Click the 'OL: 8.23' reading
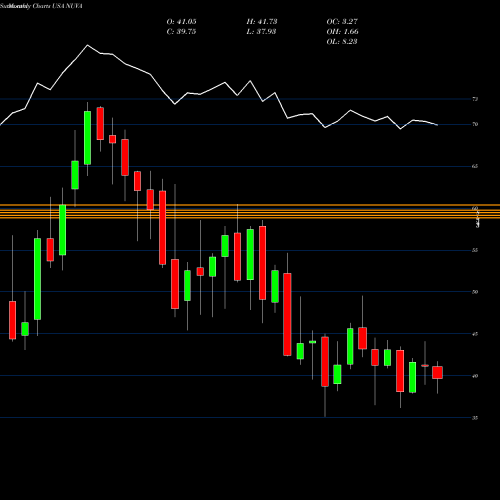500x500 pixels. [x=342, y=42]
